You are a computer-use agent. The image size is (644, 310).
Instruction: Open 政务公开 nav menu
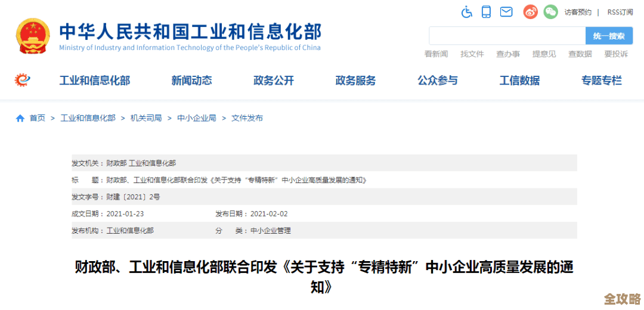tap(274, 80)
